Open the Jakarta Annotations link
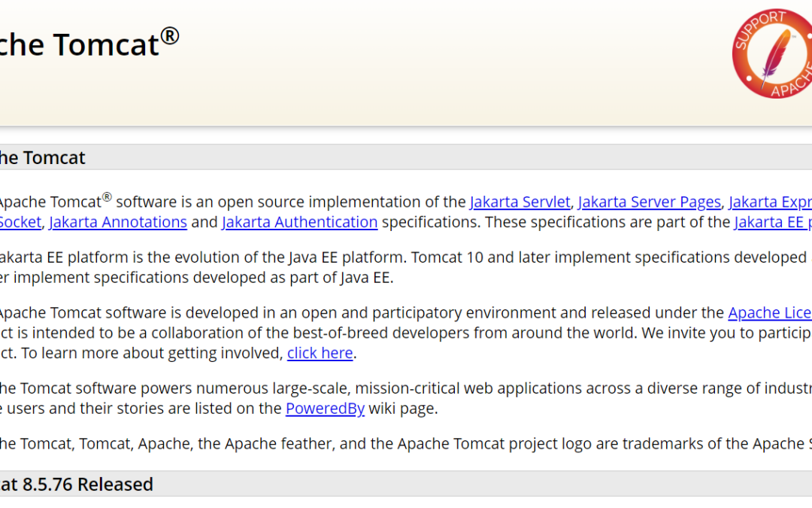Image resolution: width=812 pixels, height=508 pixels. 118,222
